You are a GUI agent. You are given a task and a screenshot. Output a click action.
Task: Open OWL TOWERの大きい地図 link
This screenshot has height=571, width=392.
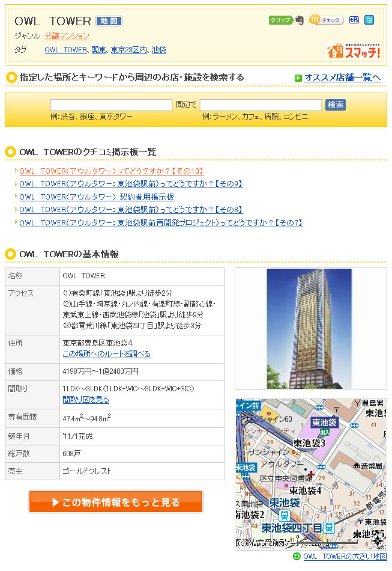345,557
